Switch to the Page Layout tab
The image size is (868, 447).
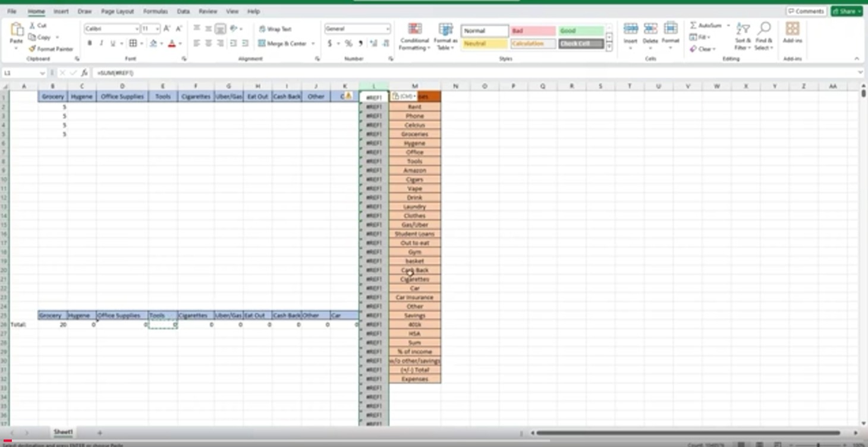(x=117, y=11)
